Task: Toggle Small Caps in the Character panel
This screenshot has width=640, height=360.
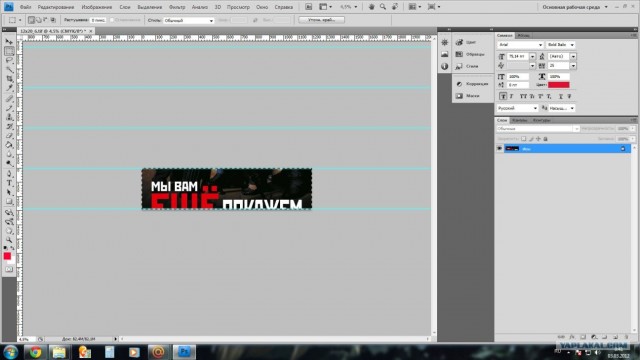Action: coord(532,96)
